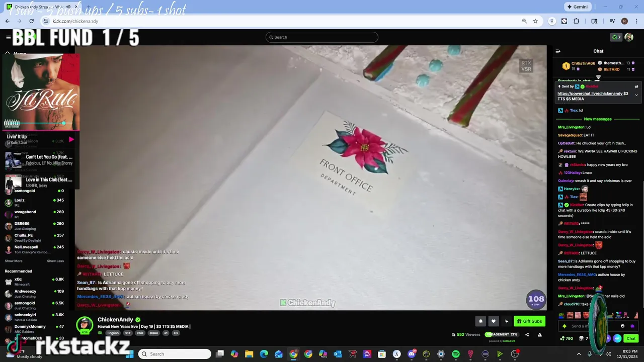Click the green sparkle icon in chat input
The height and width of the screenshot is (362, 644).
point(564,326)
